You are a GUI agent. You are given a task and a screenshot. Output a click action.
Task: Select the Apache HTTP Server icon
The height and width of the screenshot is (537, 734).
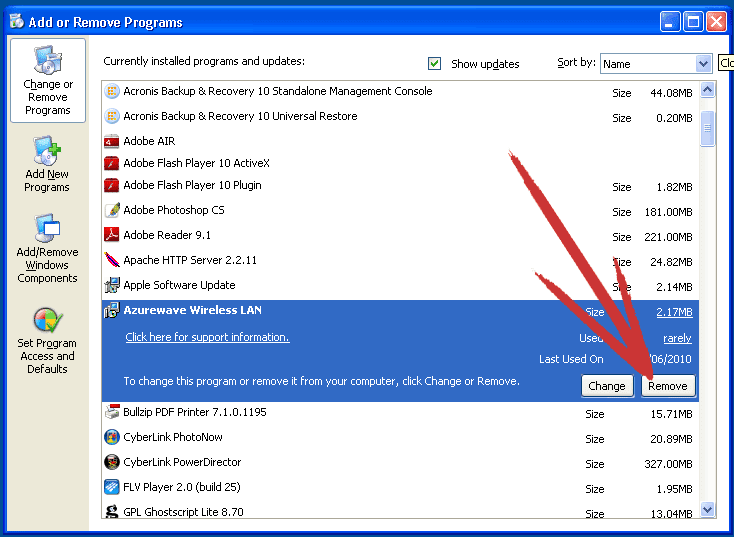coord(111,259)
